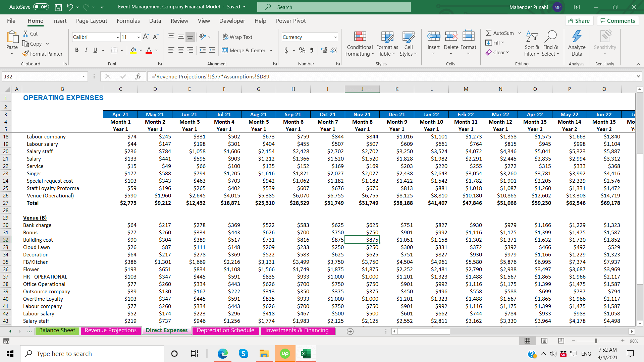This screenshot has width=644, height=362.
Task: Click the Comments button
Action: coord(618,21)
